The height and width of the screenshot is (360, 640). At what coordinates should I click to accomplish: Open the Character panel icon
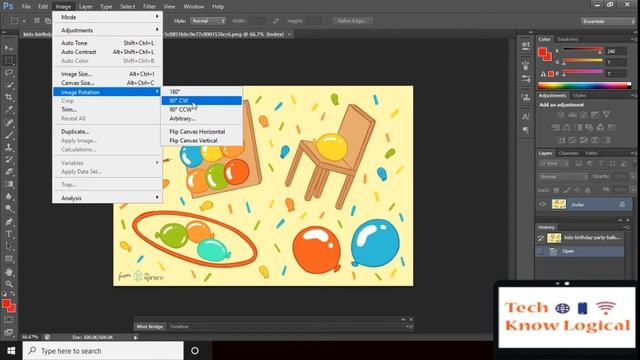tap(526, 117)
